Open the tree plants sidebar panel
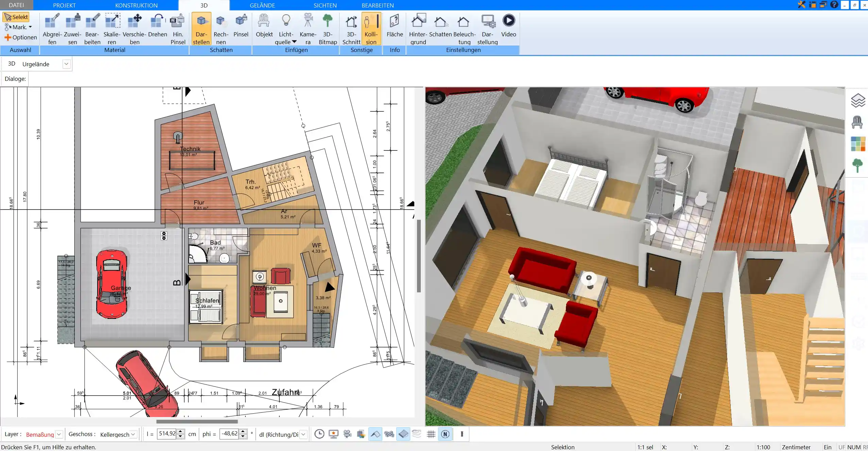The width and height of the screenshot is (868, 451). click(857, 166)
